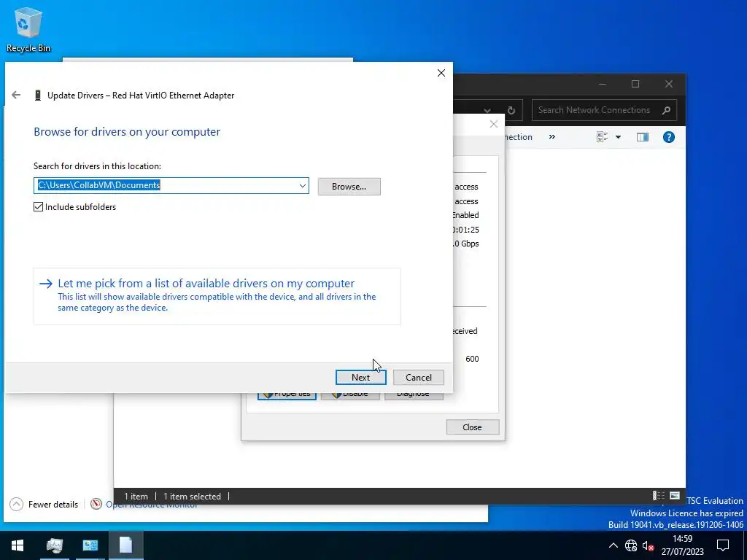Minimize the Network Connections window
Image resolution: width=747 pixels, height=560 pixels.
click(x=602, y=84)
